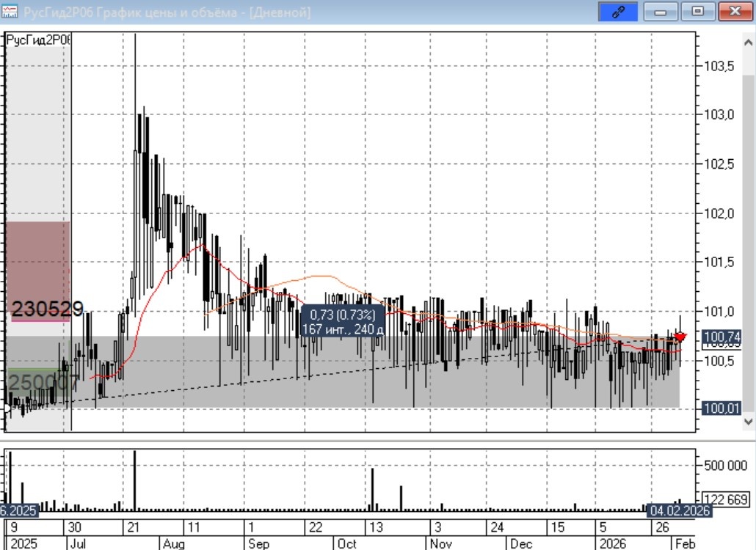Click the Dec month label on time axis
Image resolution: width=756 pixels, height=550 pixels.
(520, 543)
